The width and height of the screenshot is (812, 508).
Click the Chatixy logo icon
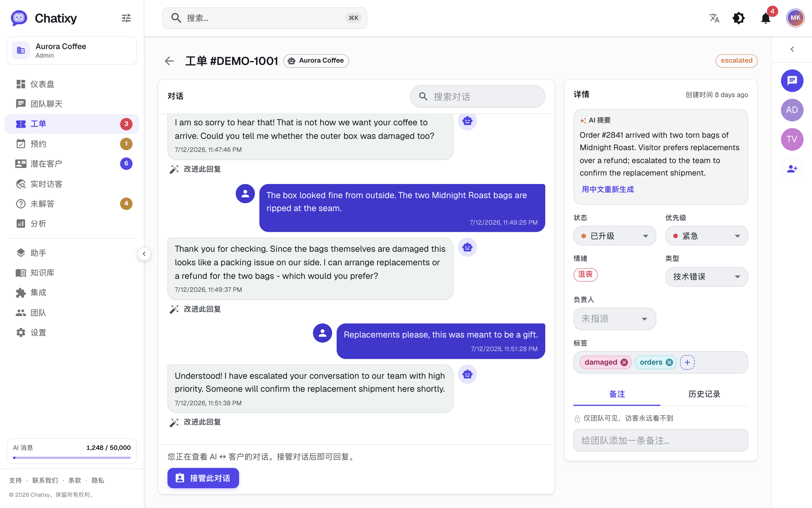click(x=19, y=18)
